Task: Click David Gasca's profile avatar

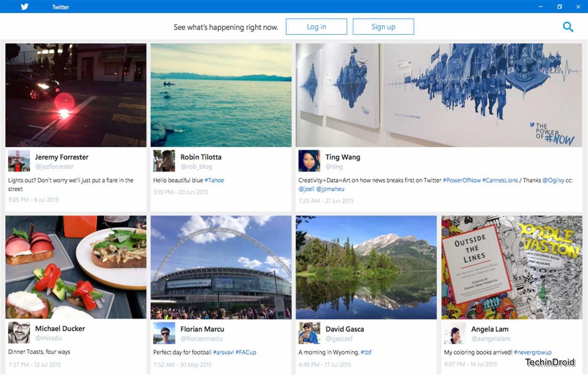Action: (x=309, y=333)
